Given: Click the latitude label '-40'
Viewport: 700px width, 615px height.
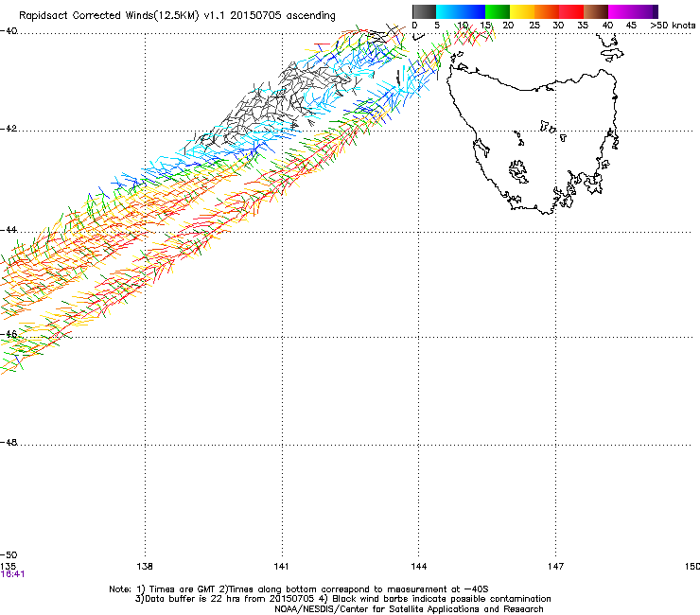Looking at the screenshot, I should (9, 31).
